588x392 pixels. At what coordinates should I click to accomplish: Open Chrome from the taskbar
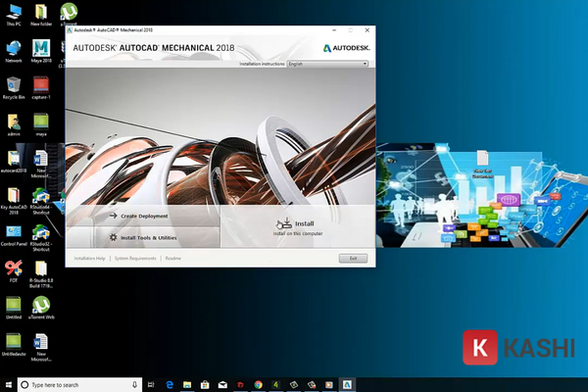click(258, 384)
